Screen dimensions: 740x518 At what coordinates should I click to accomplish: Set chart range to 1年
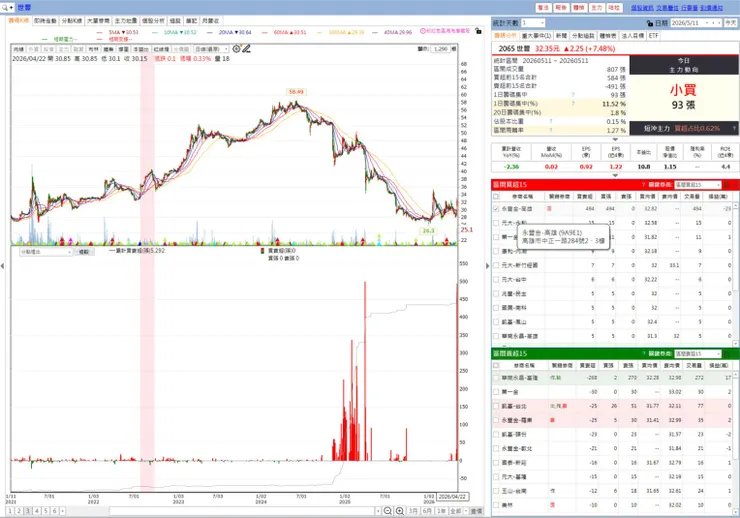[441, 511]
